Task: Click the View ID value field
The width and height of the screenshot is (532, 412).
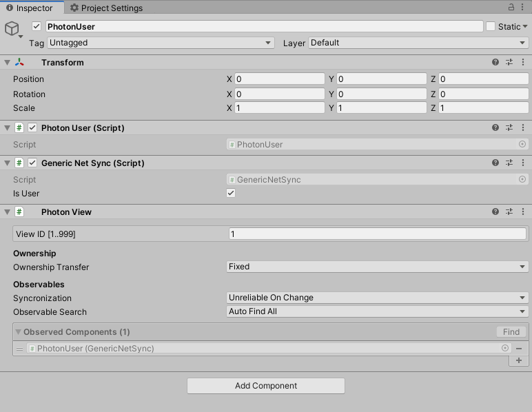Action: [x=377, y=234]
